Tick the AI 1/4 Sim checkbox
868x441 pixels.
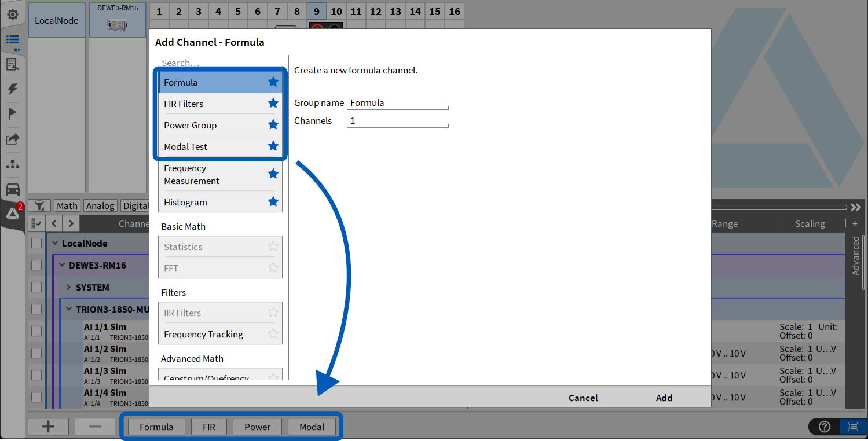click(36, 397)
